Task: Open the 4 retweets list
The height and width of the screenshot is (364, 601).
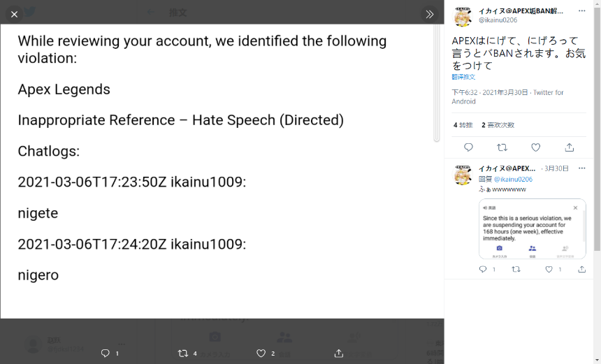Action: click(x=463, y=125)
